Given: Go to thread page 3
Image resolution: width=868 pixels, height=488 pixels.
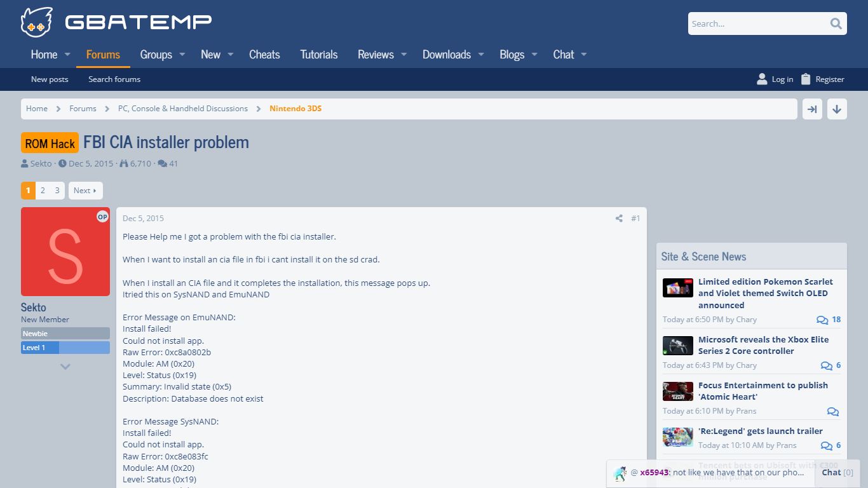Looking at the screenshot, I should tap(57, 191).
